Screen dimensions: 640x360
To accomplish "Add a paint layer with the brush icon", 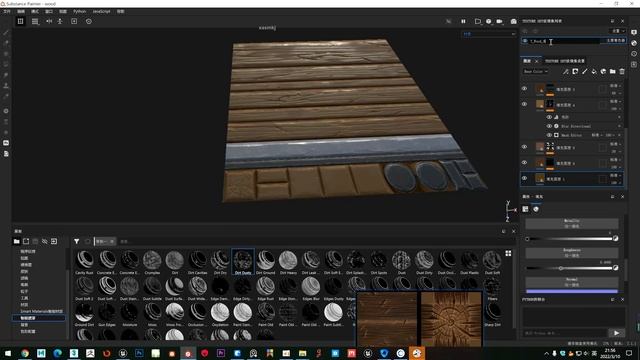I will tap(584, 71).
